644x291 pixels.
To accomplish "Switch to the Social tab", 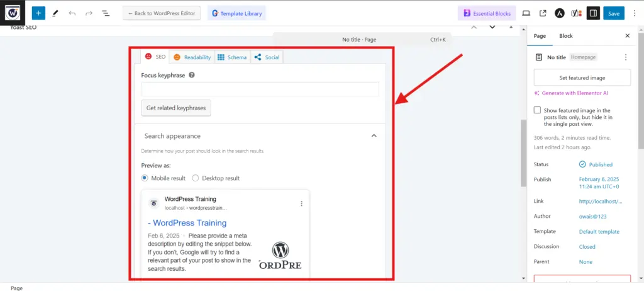I will 267,57.
